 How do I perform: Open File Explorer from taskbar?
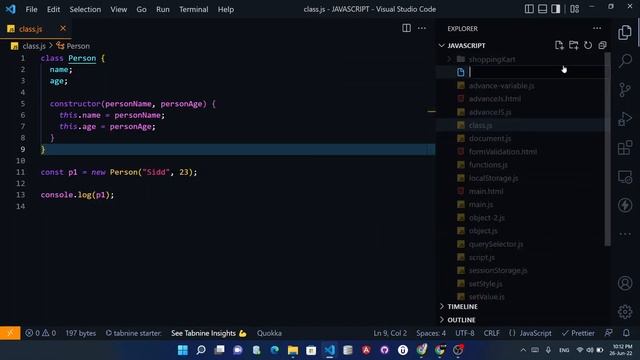[x=293, y=350]
